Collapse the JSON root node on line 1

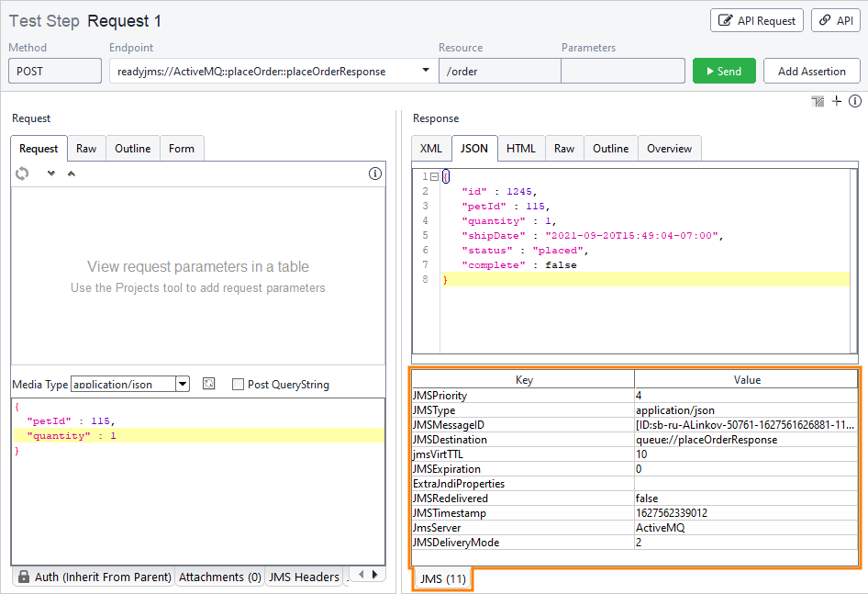434,176
